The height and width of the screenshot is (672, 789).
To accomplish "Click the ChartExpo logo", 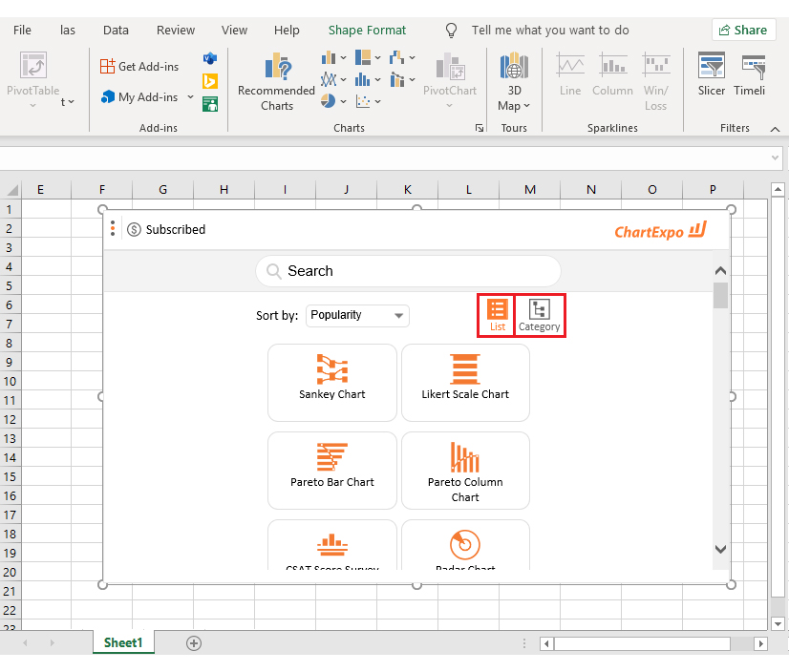I will click(x=661, y=231).
